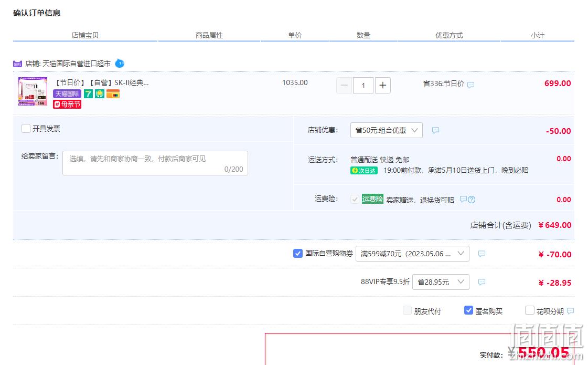The width and height of the screenshot is (588, 365).
Task: Click the blue badge beside the store name
Action: pyautogui.click(x=120, y=64)
